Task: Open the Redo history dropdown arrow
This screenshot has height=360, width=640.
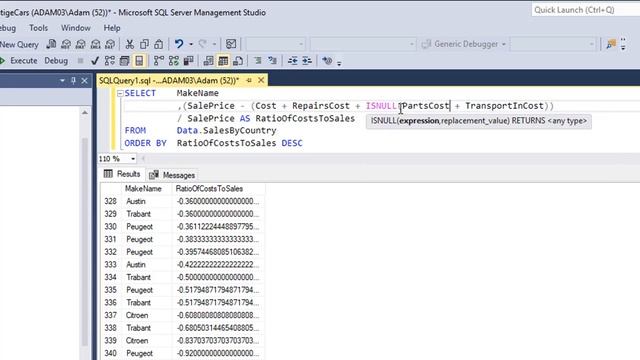Action: tap(214, 44)
